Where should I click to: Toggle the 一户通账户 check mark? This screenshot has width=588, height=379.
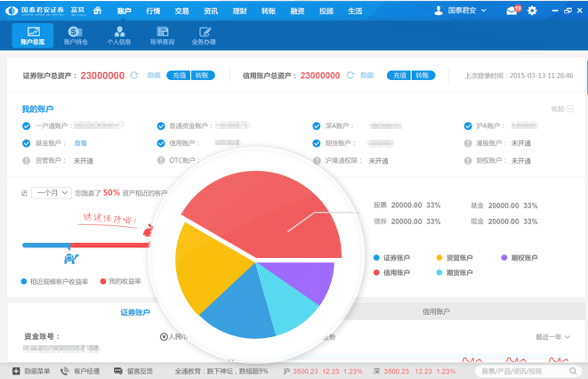[x=26, y=126]
